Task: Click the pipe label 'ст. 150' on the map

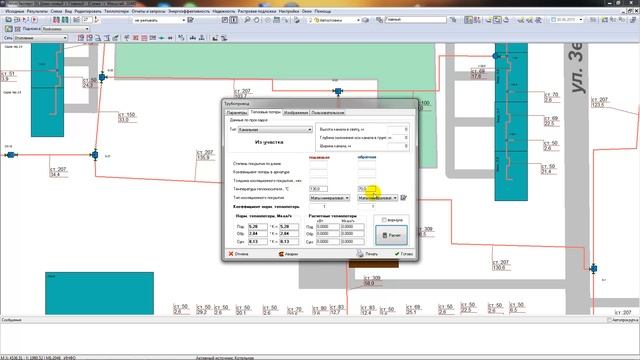Action: pyautogui.click(x=127, y=115)
